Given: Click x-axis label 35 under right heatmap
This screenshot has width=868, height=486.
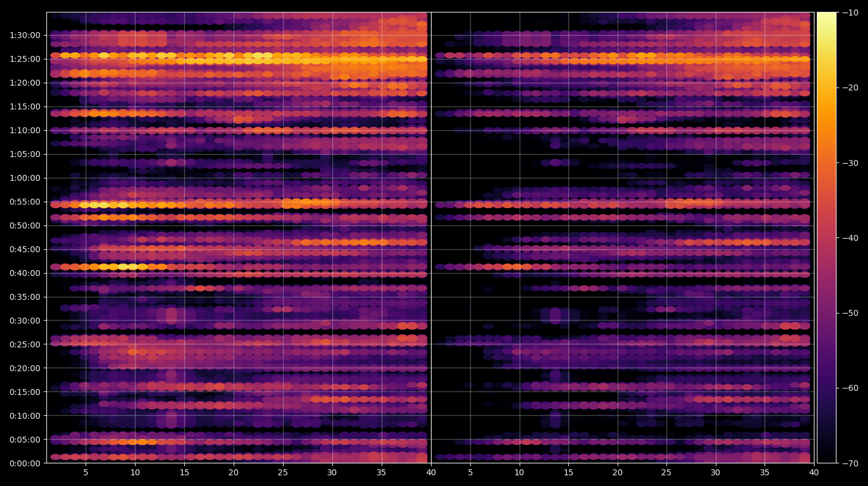Looking at the screenshot, I should click(765, 473).
